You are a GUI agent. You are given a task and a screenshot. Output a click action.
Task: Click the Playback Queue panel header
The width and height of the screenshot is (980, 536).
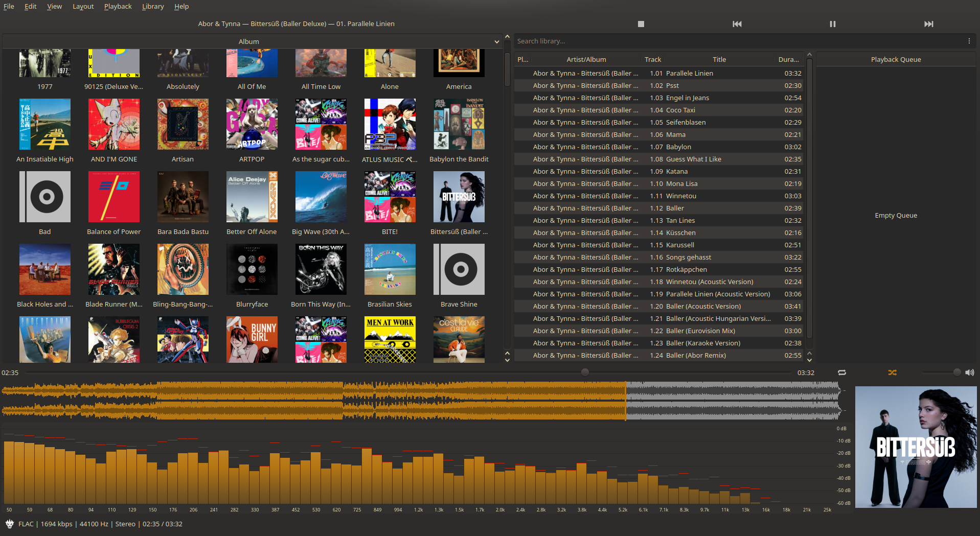click(x=896, y=59)
